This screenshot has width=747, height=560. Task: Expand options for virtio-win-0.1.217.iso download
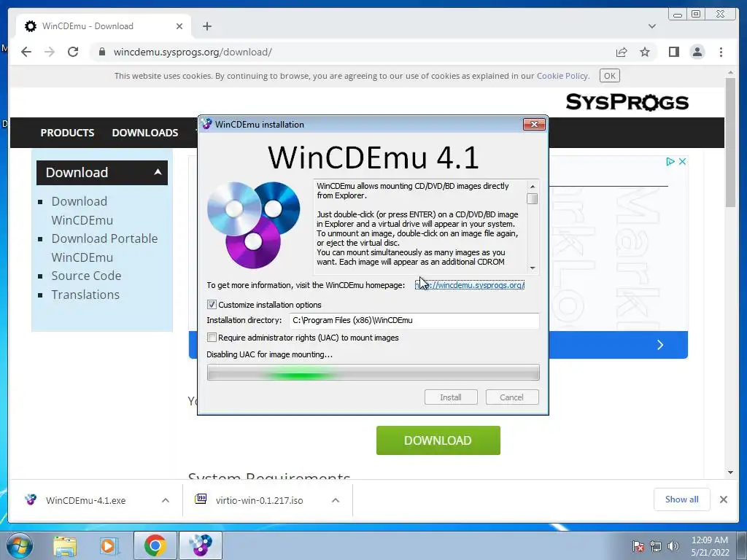[336, 500]
